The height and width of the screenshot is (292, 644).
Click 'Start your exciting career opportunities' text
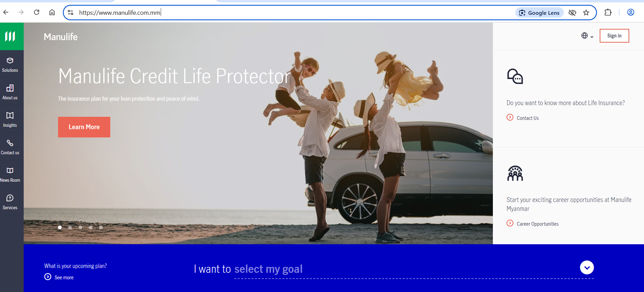click(x=569, y=204)
